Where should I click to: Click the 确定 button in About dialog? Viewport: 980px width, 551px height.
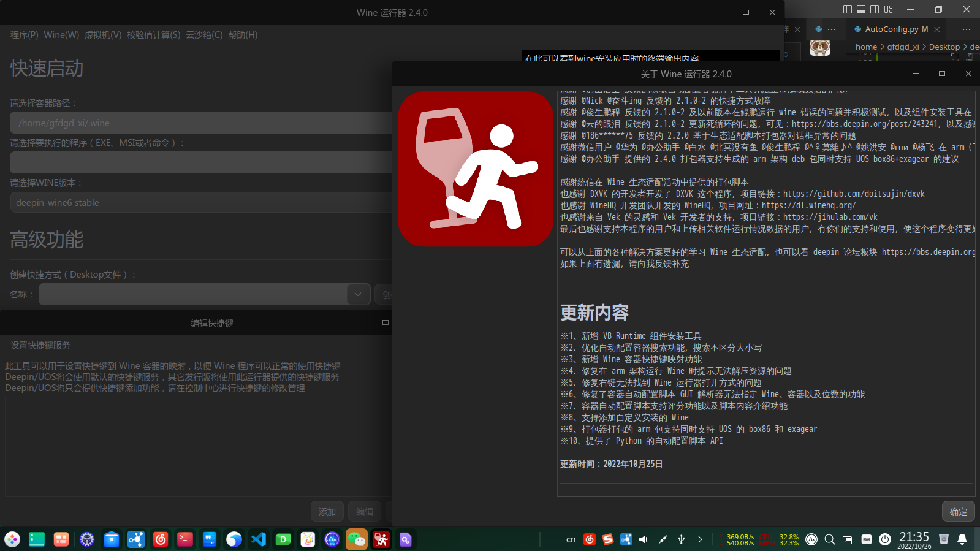pos(958,512)
